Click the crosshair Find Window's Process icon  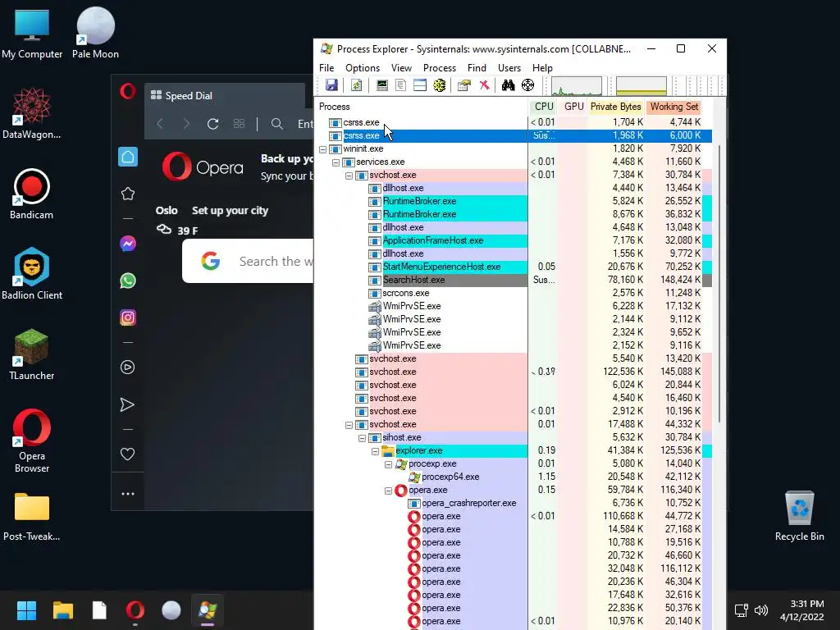click(527, 85)
